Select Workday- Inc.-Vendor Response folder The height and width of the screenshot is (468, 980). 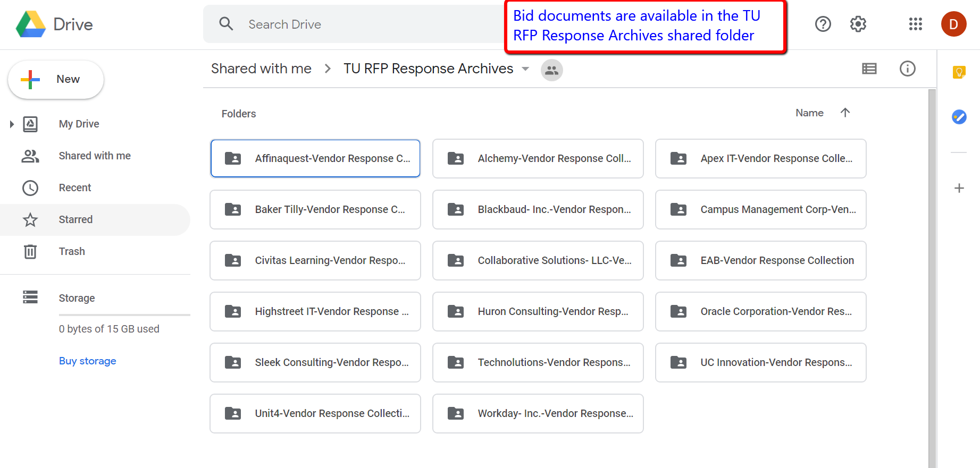(x=538, y=413)
